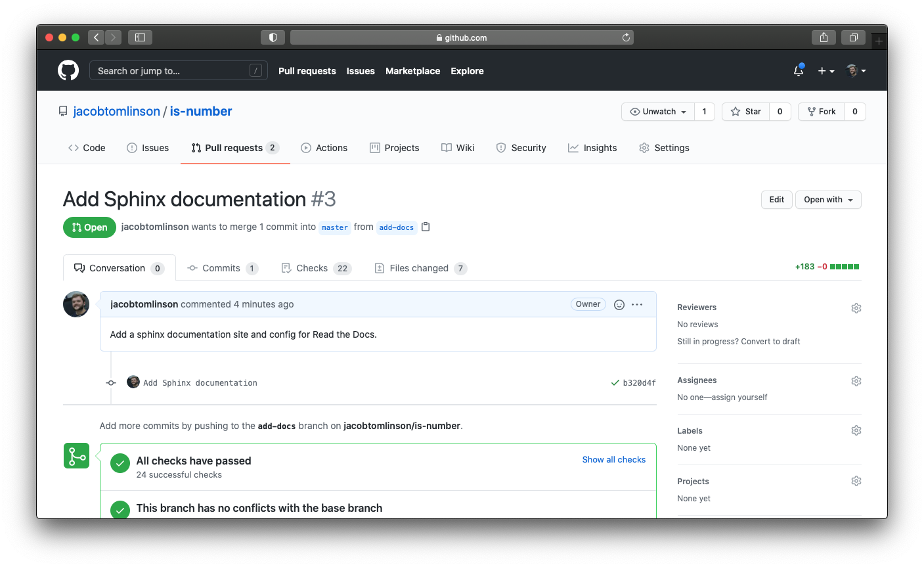The width and height of the screenshot is (924, 567).
Task: Click Show all checks link
Action: pos(613,459)
